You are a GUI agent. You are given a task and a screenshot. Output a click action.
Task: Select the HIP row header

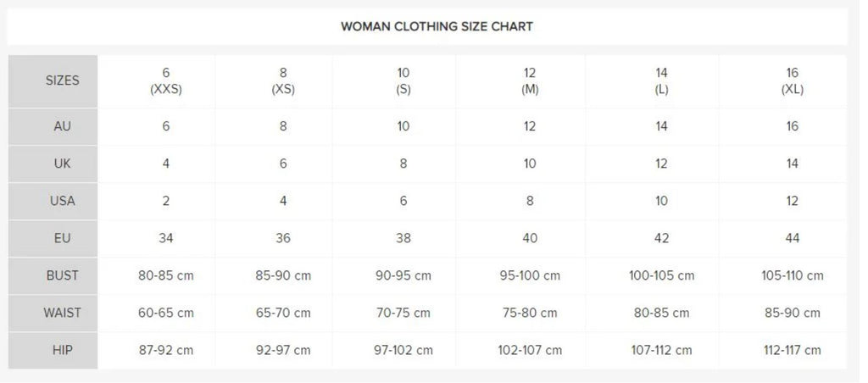(53, 350)
